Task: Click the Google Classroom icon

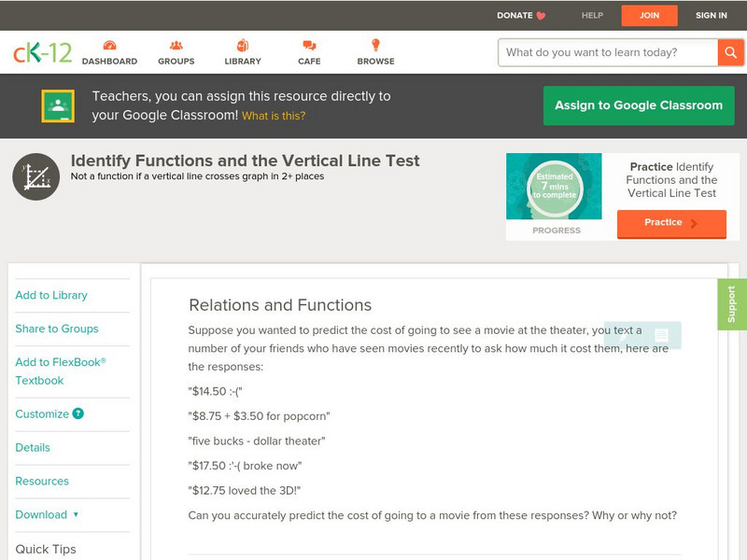Action: pos(58,106)
